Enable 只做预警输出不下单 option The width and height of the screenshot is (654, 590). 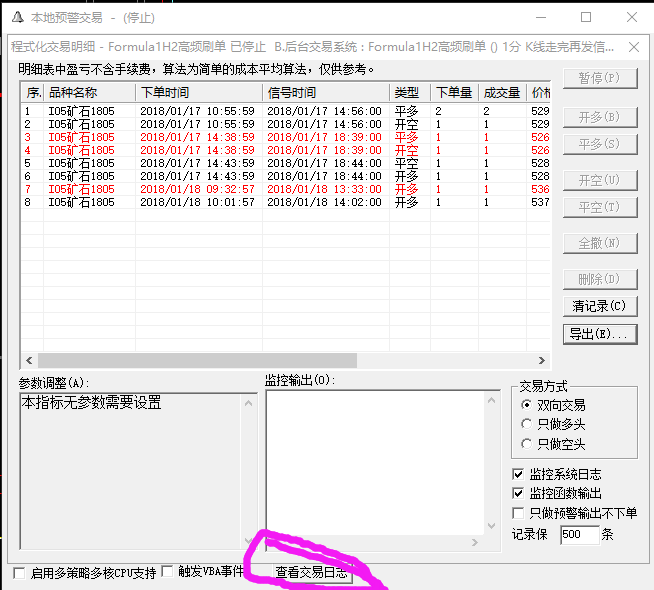(518, 513)
